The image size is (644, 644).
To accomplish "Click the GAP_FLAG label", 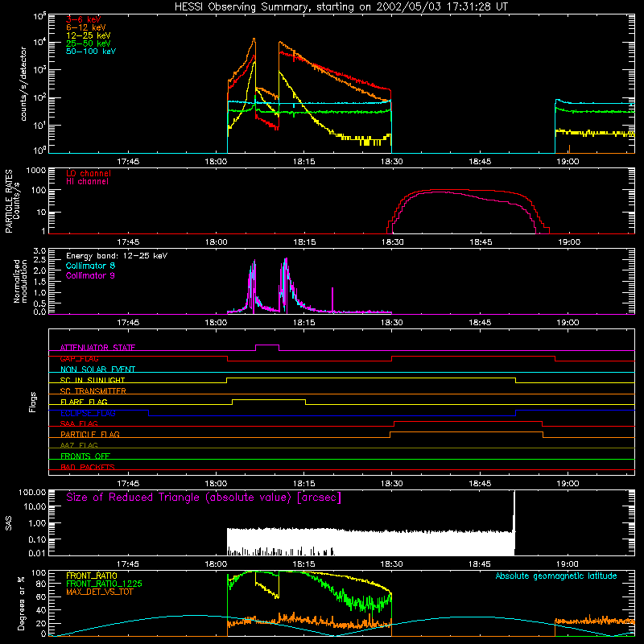I will click(79, 358).
